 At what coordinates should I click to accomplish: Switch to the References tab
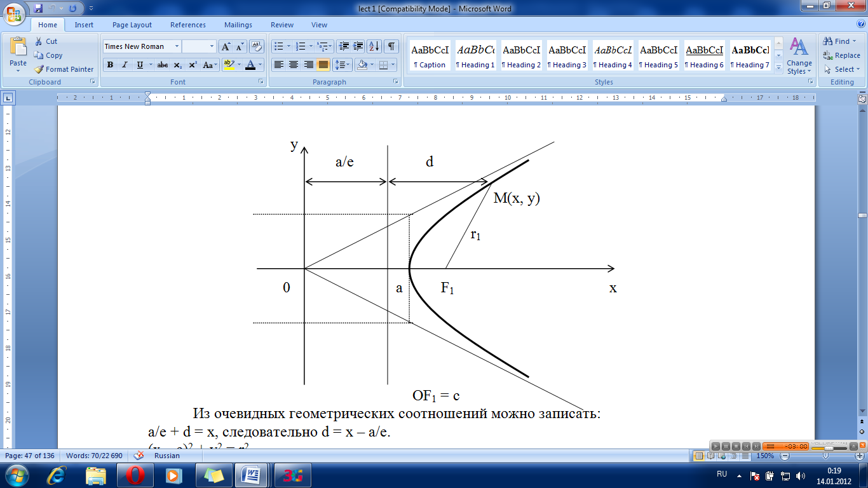pyautogui.click(x=188, y=25)
